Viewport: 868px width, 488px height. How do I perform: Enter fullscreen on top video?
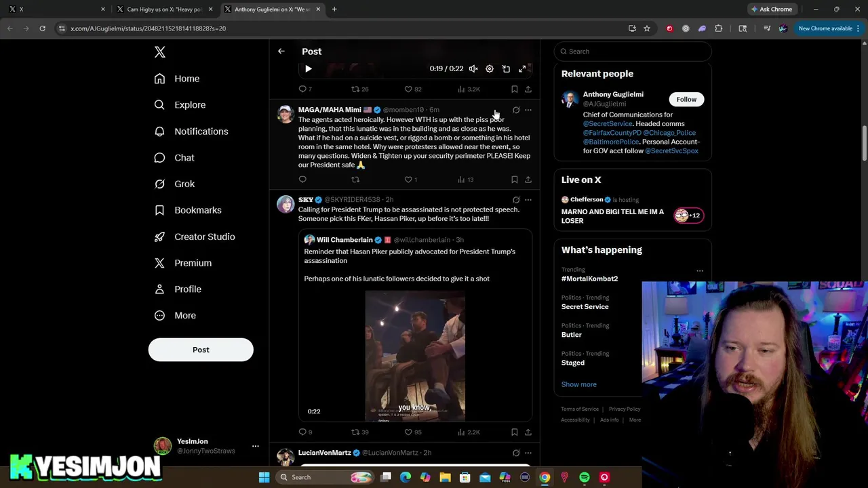[x=522, y=68]
